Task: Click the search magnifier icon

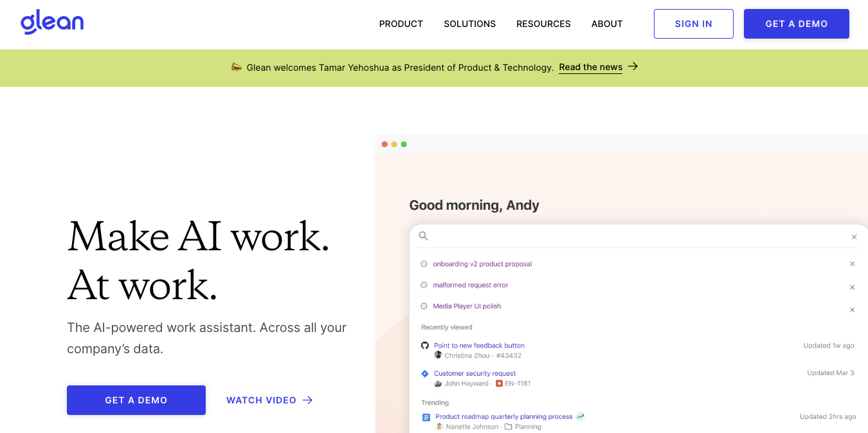Action: pyautogui.click(x=423, y=236)
